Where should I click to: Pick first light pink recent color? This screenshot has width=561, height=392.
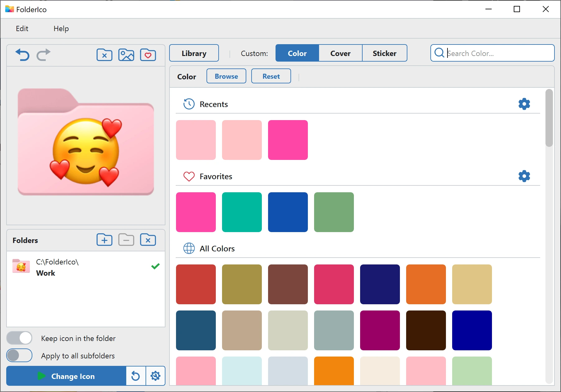[x=196, y=140]
